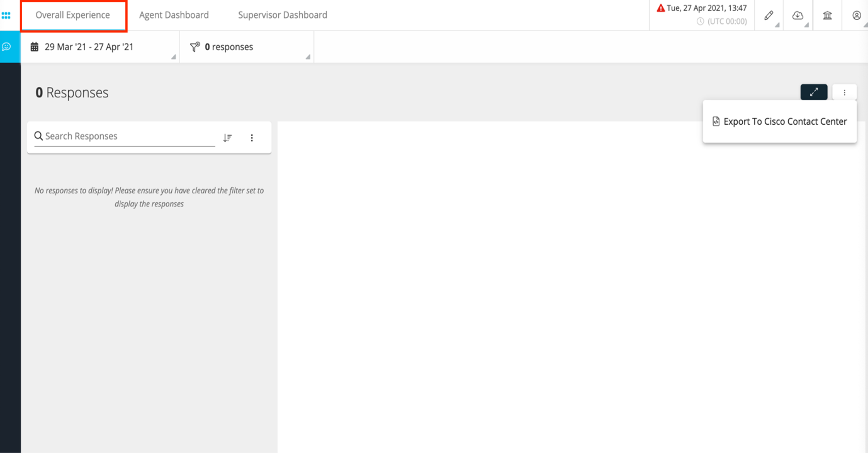Click the calendar icon beside the date range
This screenshot has height=453, width=868.
[34, 47]
